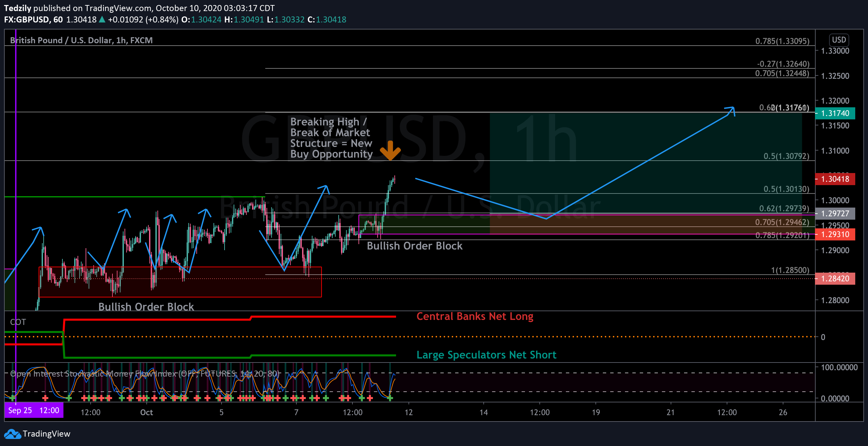Click the TradingView cloud logo icon
868x446 pixels.
pyautogui.click(x=12, y=434)
